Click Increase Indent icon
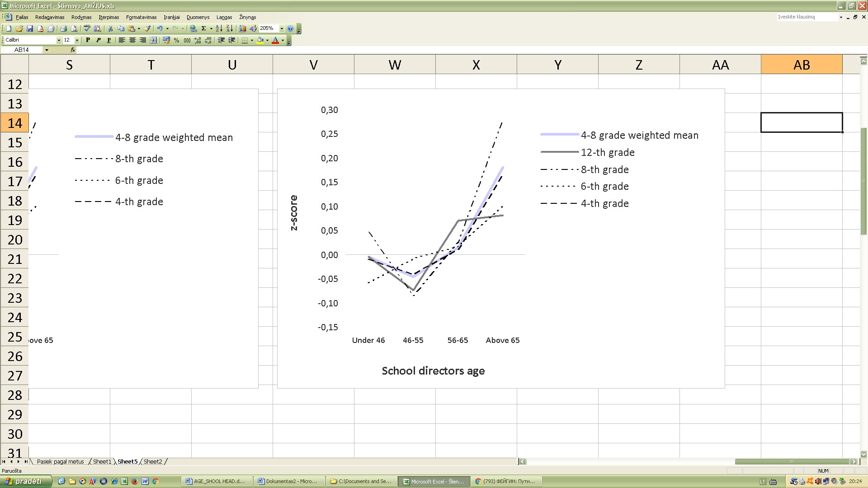 [x=231, y=40]
